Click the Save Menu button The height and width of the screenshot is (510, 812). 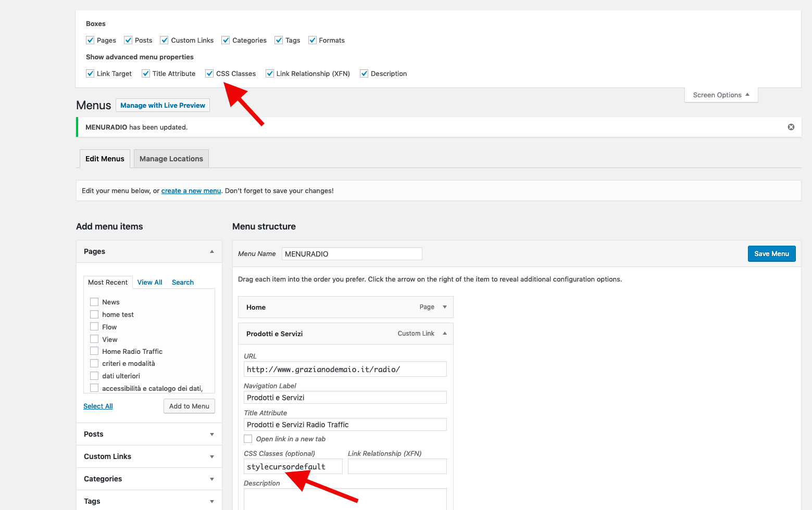tap(771, 254)
